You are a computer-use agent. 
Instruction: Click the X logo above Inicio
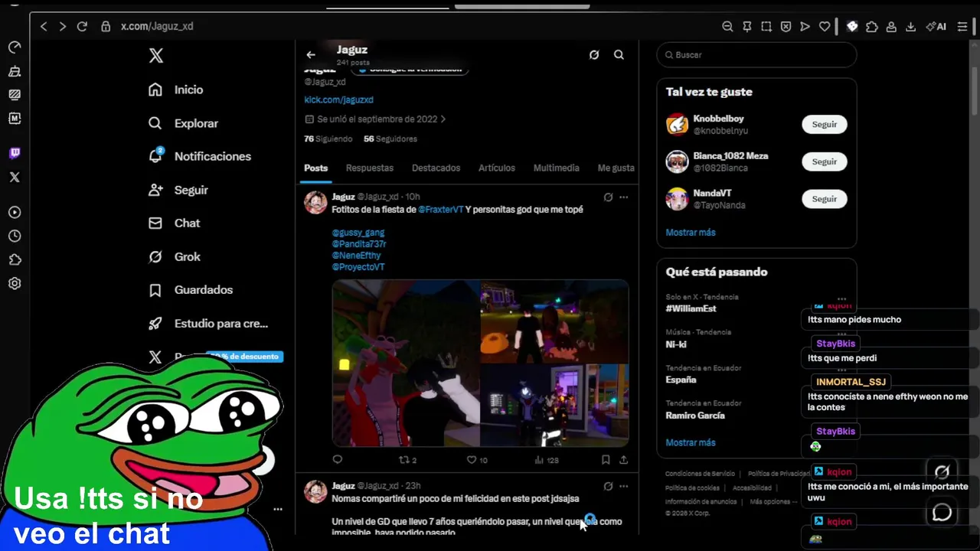156,55
